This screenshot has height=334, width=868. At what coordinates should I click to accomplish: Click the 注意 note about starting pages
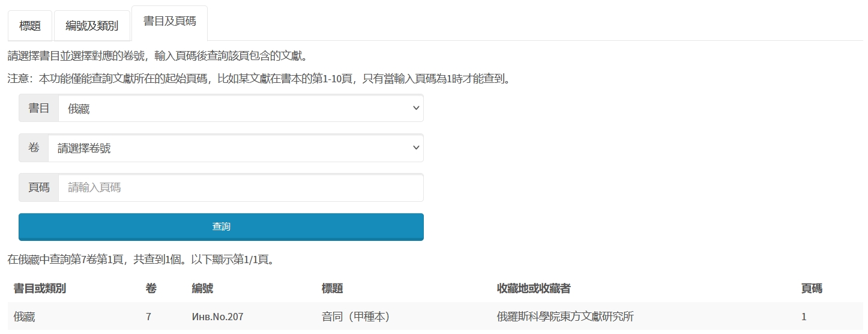[259, 79]
